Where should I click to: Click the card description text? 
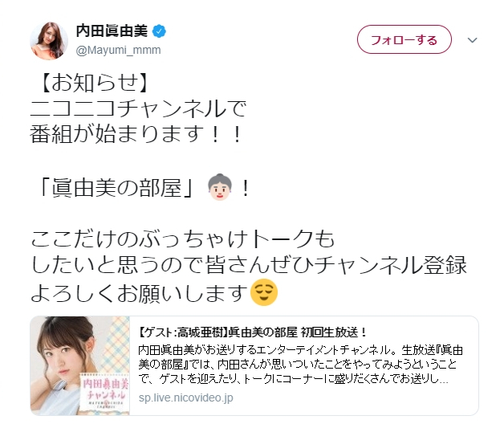point(300,365)
